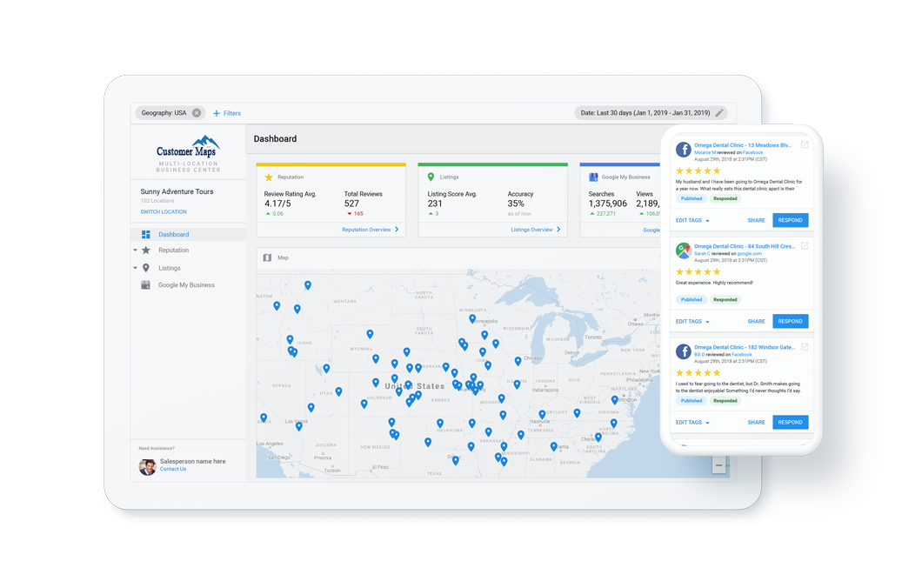Respond to Sarah C's Google review
This screenshot has width=922, height=588.
tap(790, 321)
